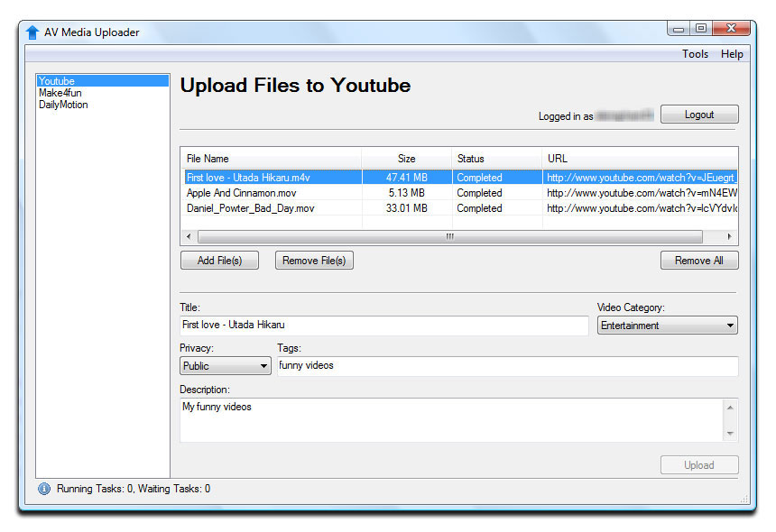
Task: Click the Description scrollbar down arrow
Action: pyautogui.click(x=730, y=434)
